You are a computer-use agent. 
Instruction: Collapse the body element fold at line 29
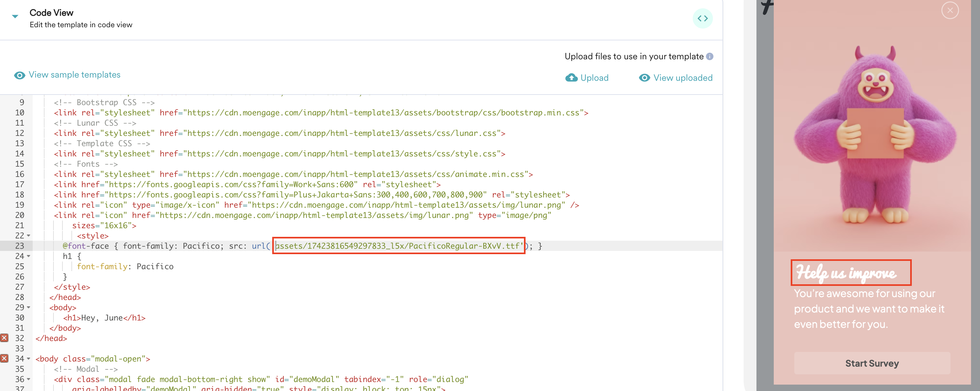pos(28,308)
